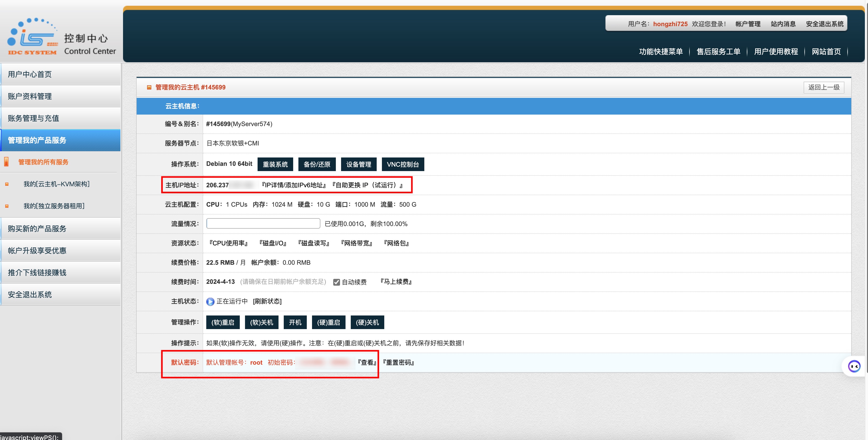Click the IDC System logo
Image resolution: width=868 pixels, height=440 pixels.
(32, 36)
